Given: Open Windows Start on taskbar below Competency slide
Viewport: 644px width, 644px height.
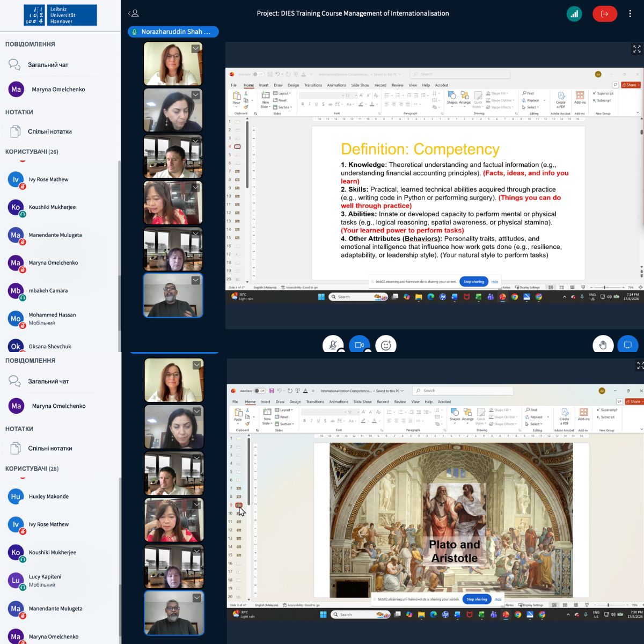Looking at the screenshot, I should coord(321,297).
